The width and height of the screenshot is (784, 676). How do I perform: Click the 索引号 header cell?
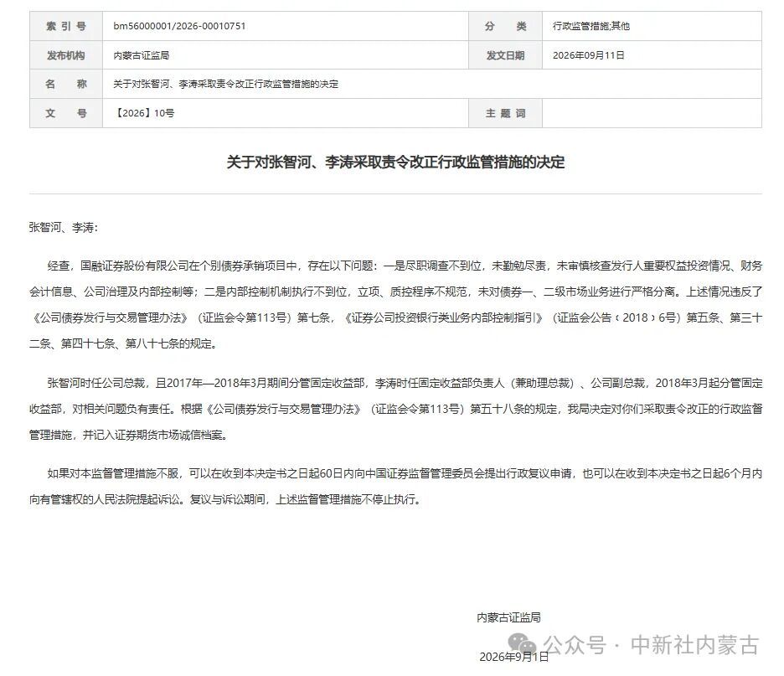pyautogui.click(x=66, y=26)
